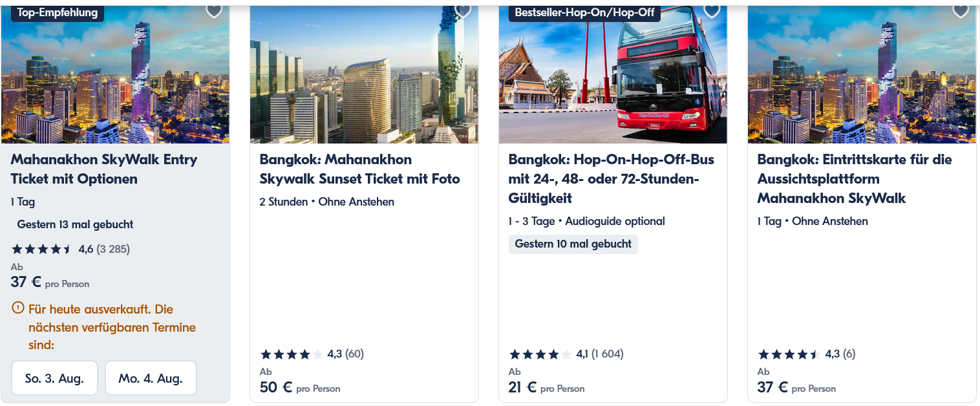Screen dimensions: 980x406
Task: Select the "Mo. 4. Aug." date button
Action: [151, 378]
